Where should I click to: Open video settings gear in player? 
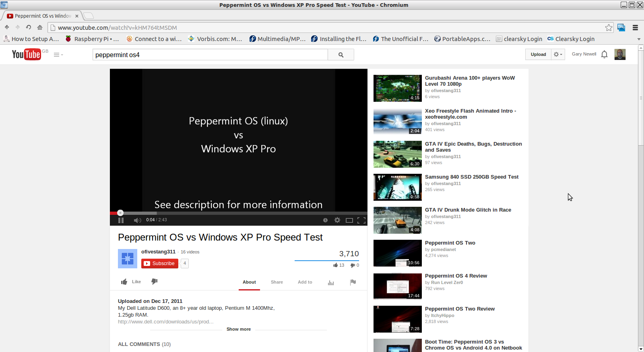tap(337, 220)
